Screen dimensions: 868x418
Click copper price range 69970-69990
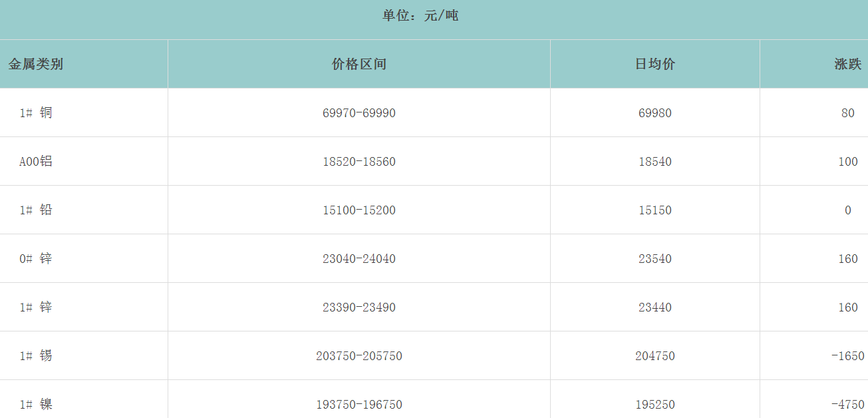pyautogui.click(x=359, y=113)
